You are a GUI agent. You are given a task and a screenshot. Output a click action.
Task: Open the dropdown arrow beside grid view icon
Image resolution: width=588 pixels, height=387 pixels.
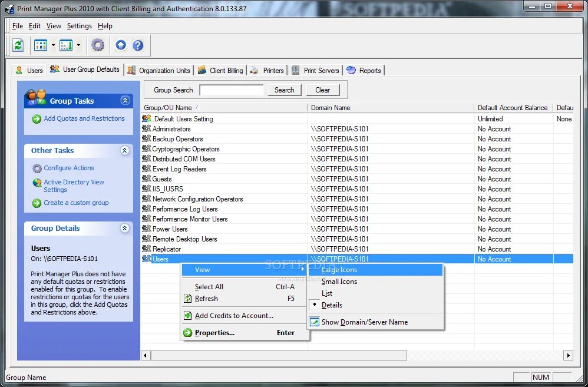pyautogui.click(x=53, y=45)
